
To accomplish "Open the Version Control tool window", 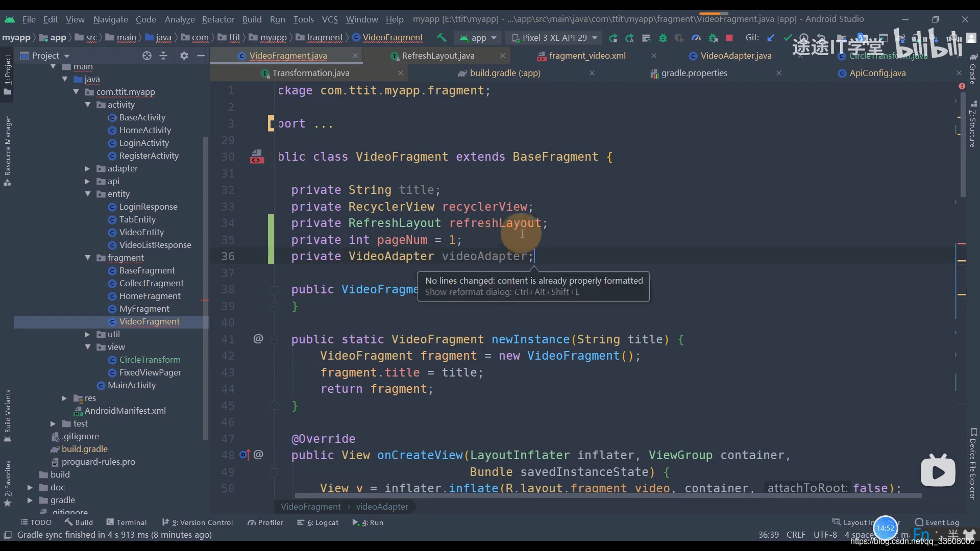I will [198, 522].
